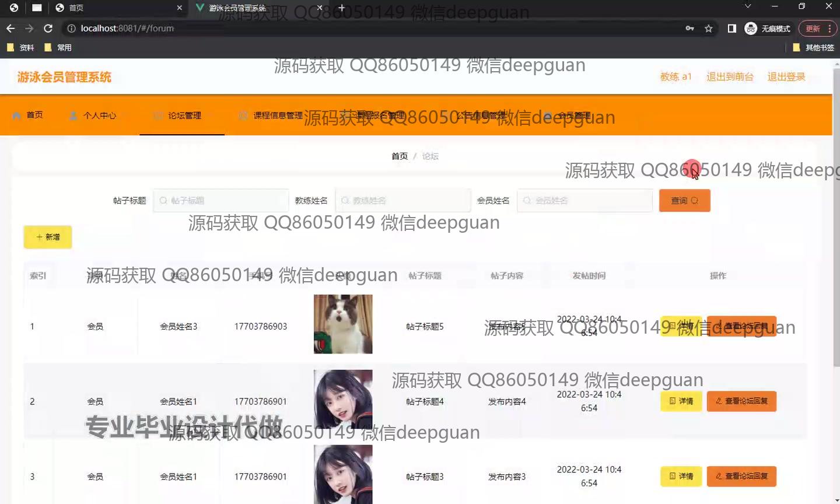Bookmark this page with the star icon
The image size is (840, 504).
[708, 28]
